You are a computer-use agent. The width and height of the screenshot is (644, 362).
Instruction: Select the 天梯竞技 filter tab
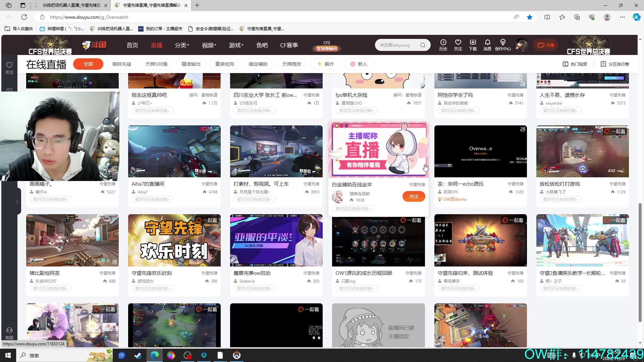tap(291, 64)
